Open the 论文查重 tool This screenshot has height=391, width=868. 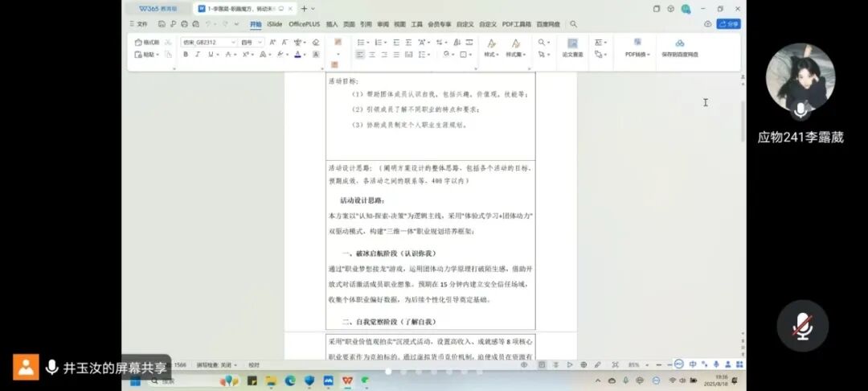pyautogui.click(x=572, y=47)
